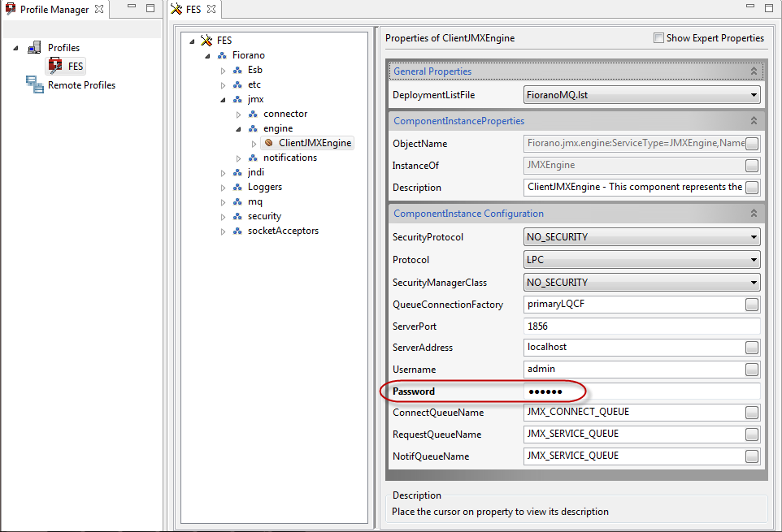Click the ellipsis button beside ServerAddress field
Image resolution: width=782 pixels, height=532 pixels.
click(x=752, y=348)
